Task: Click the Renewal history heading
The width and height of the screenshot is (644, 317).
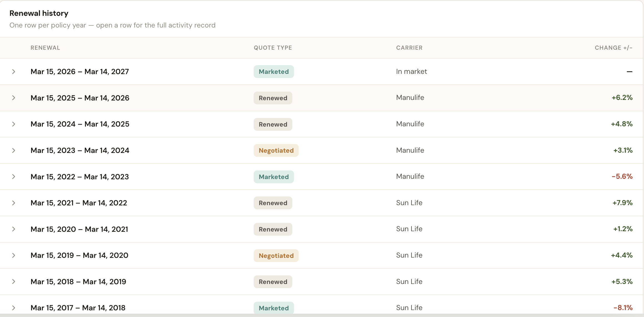Action: (39, 13)
